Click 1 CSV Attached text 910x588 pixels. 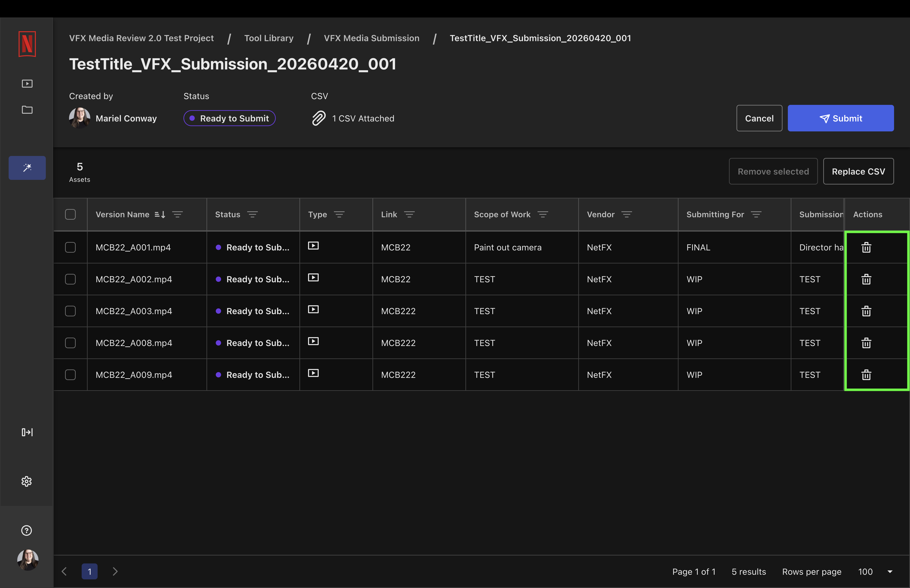[x=363, y=118]
